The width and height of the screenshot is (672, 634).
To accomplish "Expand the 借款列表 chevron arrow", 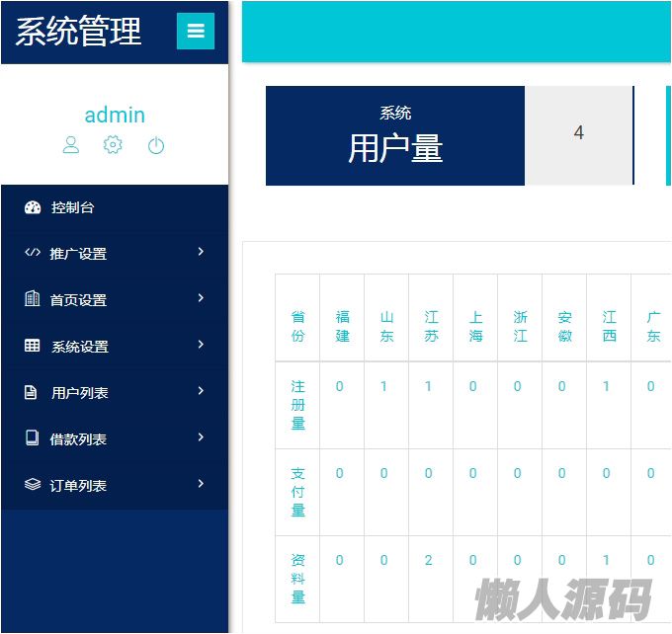I will (201, 436).
